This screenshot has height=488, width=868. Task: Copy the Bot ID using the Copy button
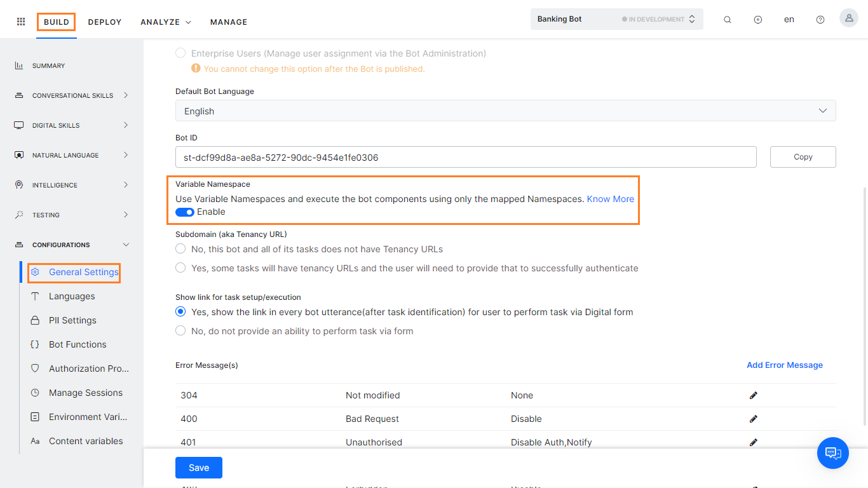pos(803,156)
